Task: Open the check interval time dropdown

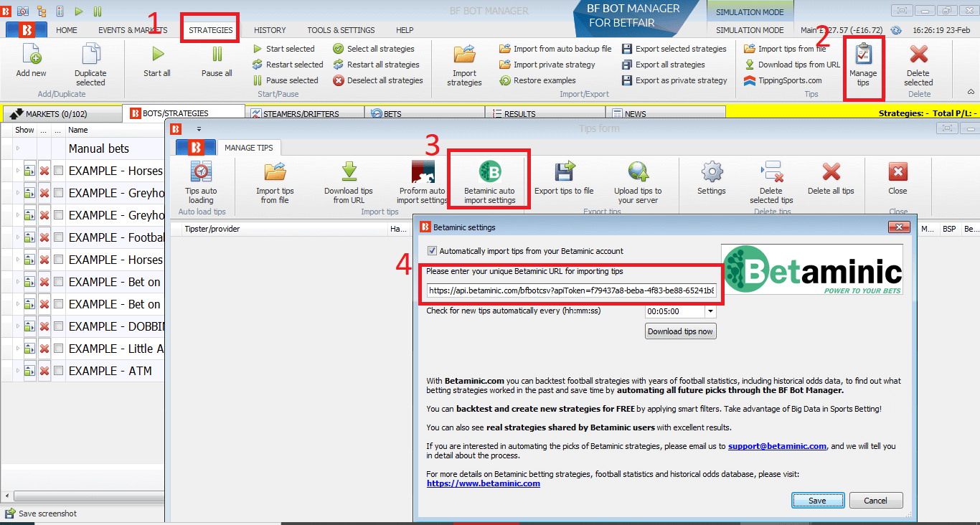Action: pyautogui.click(x=710, y=312)
